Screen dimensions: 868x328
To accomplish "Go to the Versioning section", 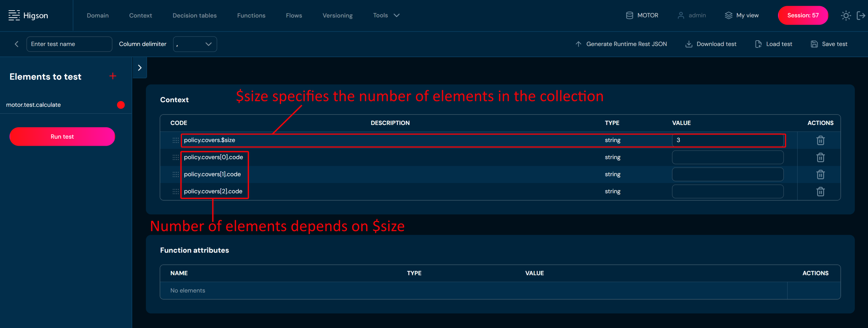I will pyautogui.click(x=337, y=15).
